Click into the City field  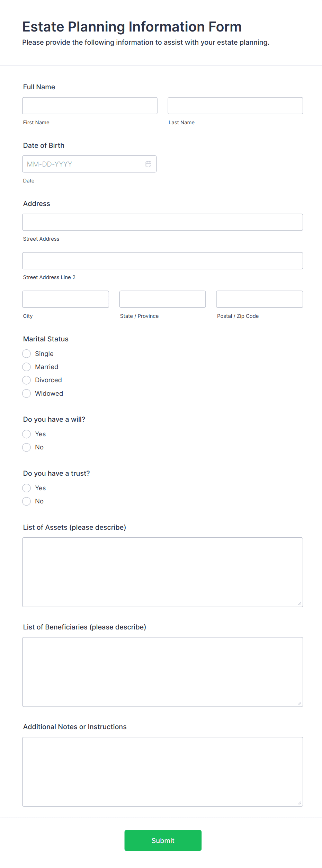(x=65, y=299)
